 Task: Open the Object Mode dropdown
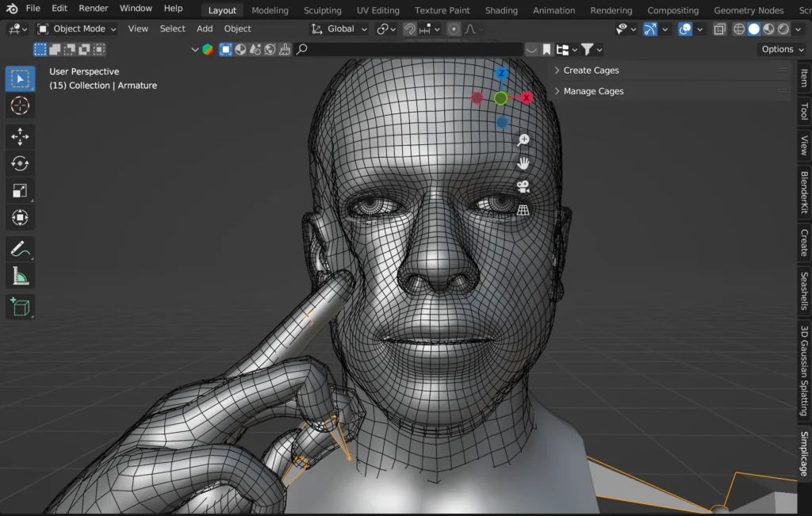pyautogui.click(x=76, y=29)
